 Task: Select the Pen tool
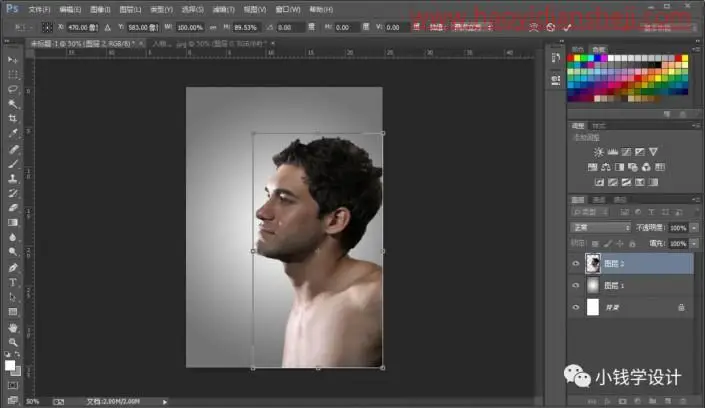click(13, 268)
